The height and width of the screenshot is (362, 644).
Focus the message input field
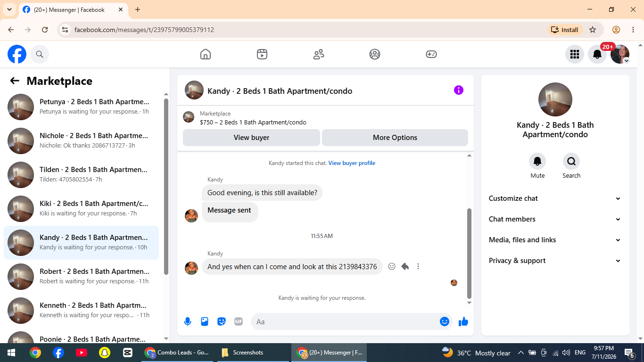345,321
